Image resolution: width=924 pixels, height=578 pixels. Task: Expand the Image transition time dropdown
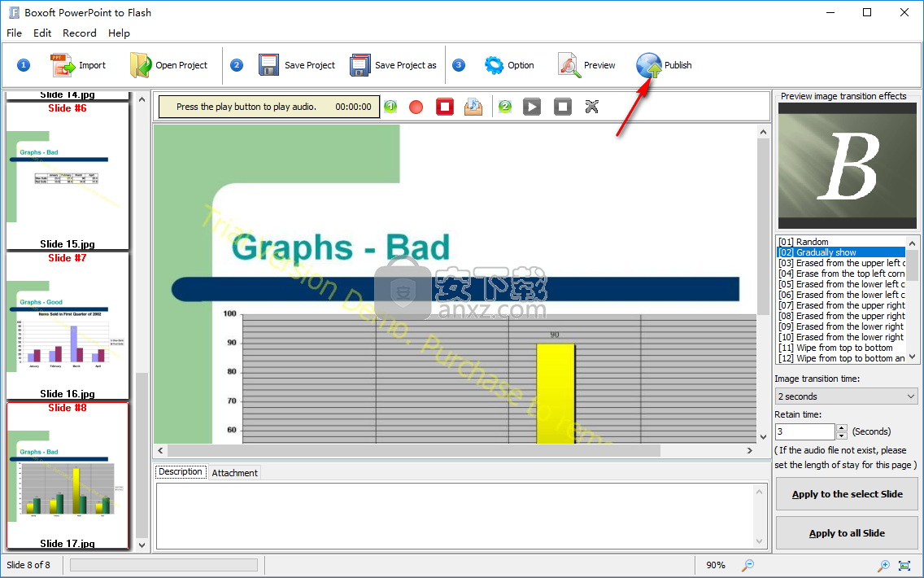pyautogui.click(x=911, y=396)
